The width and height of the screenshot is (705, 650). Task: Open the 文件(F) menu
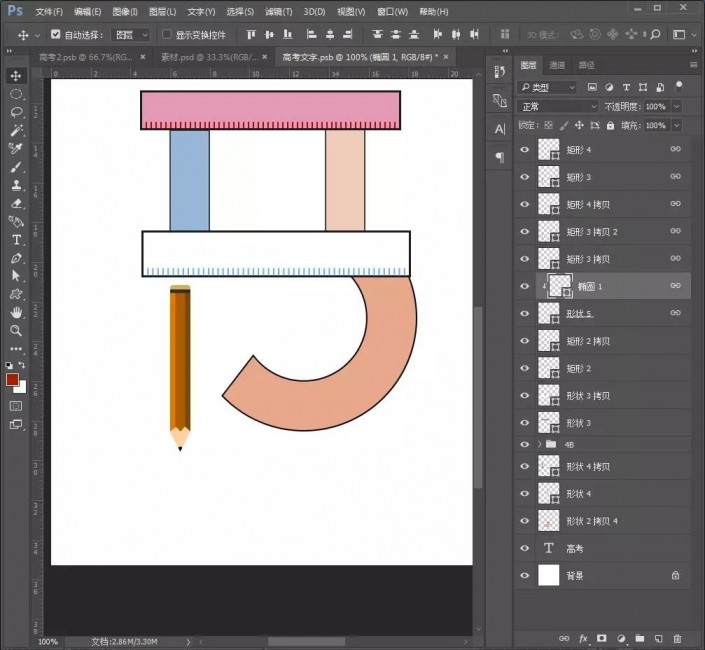(x=49, y=12)
